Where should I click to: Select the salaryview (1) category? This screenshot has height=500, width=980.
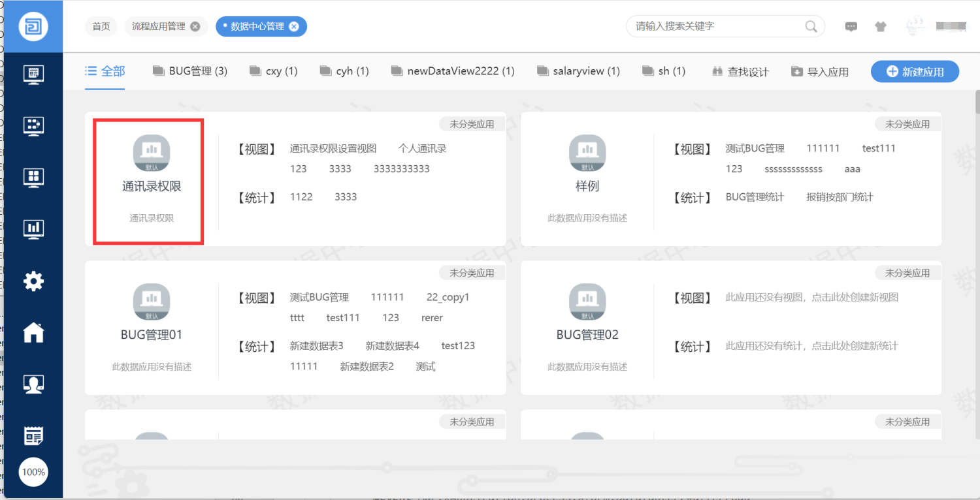(578, 71)
